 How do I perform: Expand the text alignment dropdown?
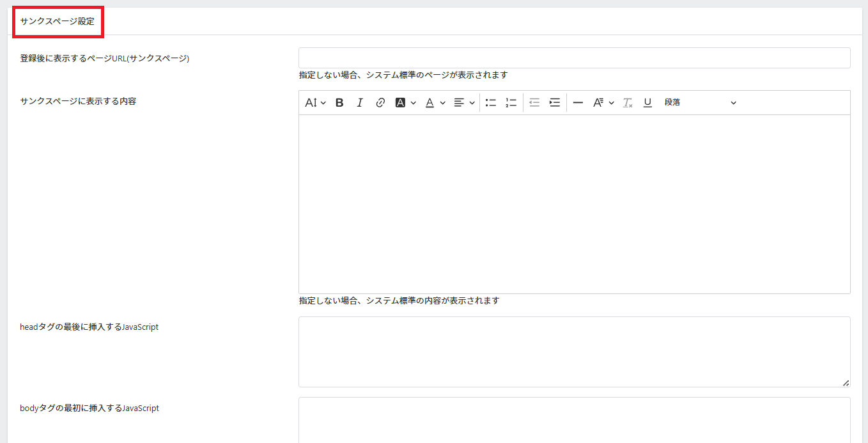(464, 103)
